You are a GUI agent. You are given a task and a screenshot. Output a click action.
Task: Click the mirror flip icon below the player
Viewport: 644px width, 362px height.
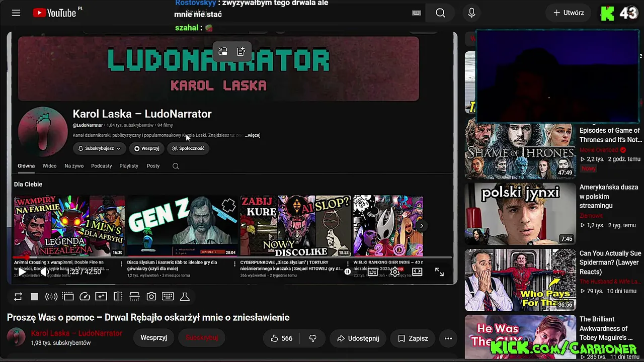[x=118, y=297]
